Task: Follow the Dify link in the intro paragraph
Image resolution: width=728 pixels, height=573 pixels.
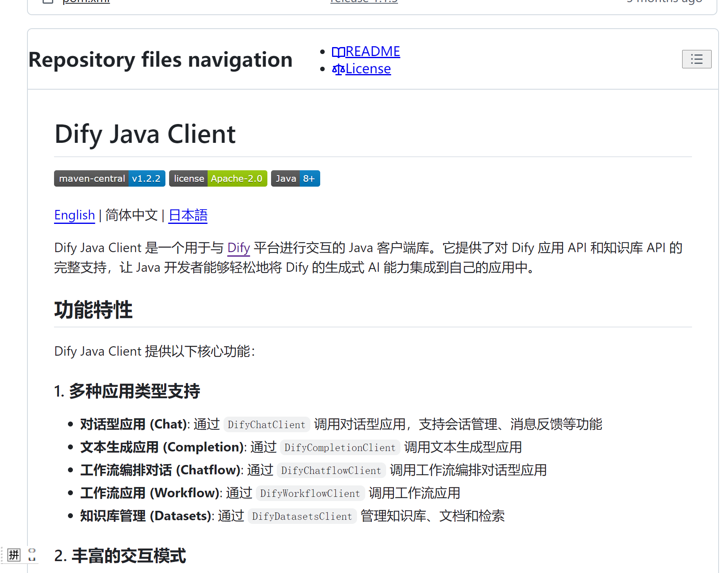Action: click(x=239, y=248)
